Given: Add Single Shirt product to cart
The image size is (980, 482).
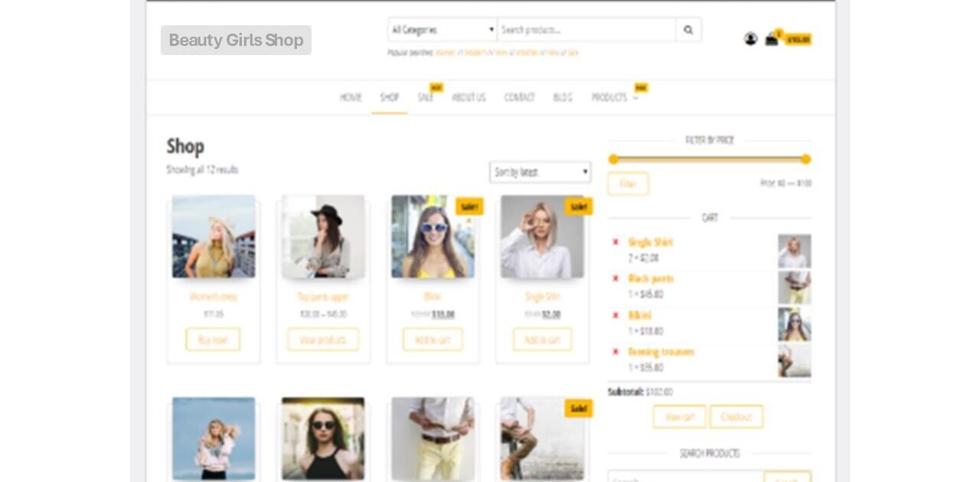Looking at the screenshot, I should pos(542,340).
